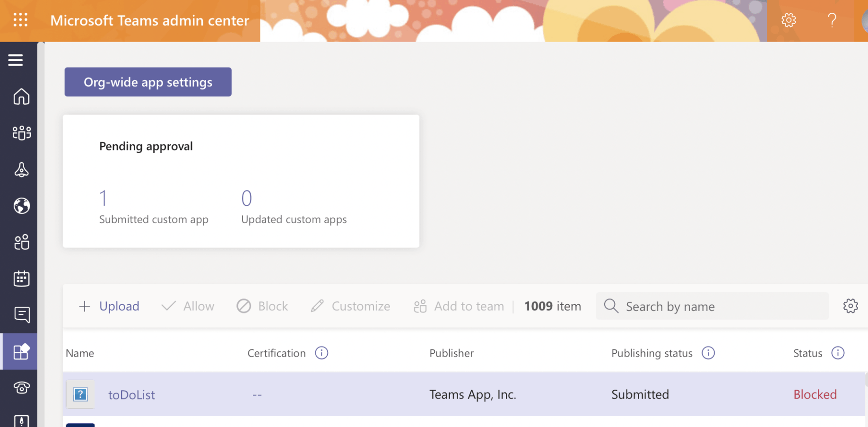Click Upload in the apps toolbar
The height and width of the screenshot is (427, 868).
click(110, 306)
